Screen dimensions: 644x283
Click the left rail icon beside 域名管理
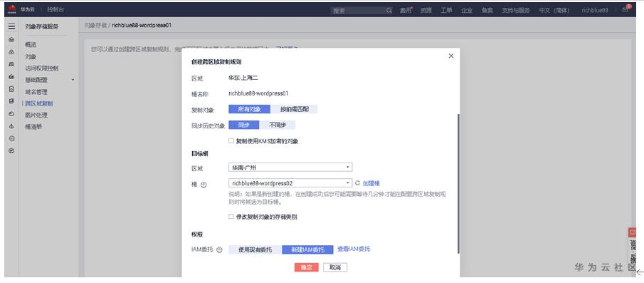click(x=11, y=89)
